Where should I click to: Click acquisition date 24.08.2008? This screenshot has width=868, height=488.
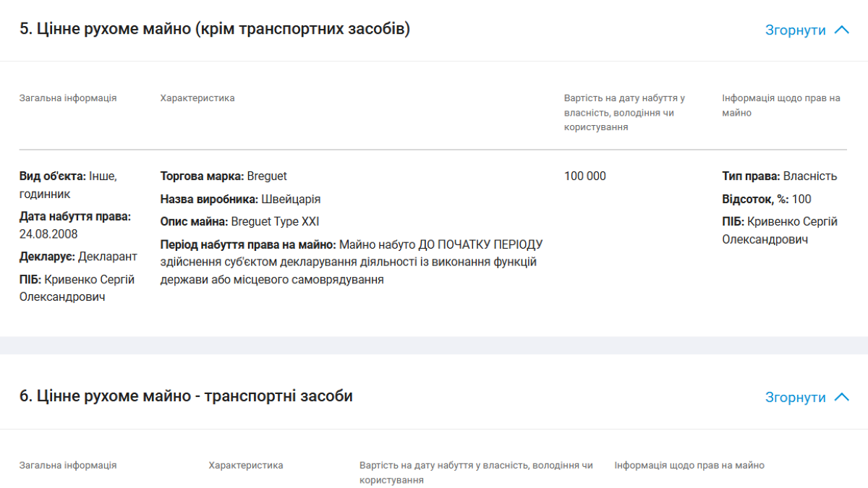click(x=48, y=234)
